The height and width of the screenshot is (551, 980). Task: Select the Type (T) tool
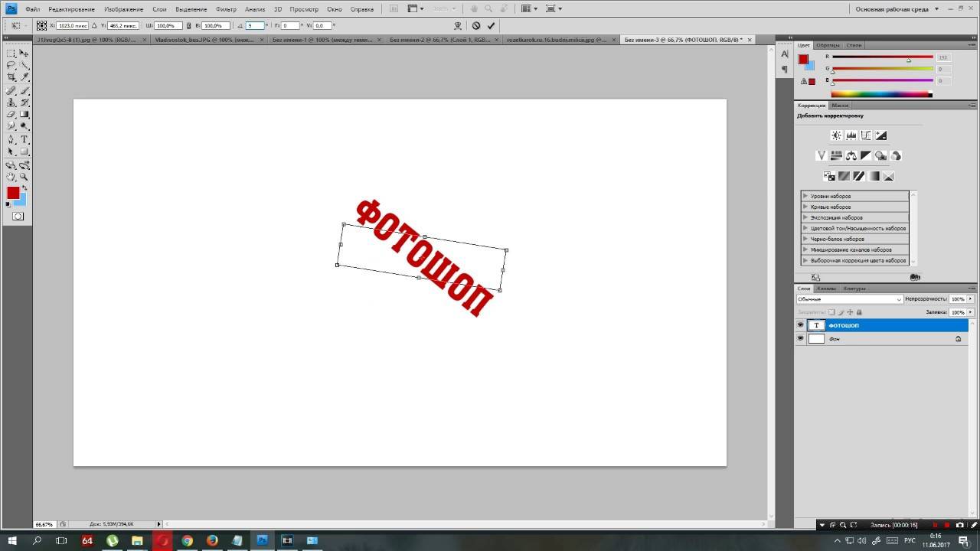click(24, 139)
